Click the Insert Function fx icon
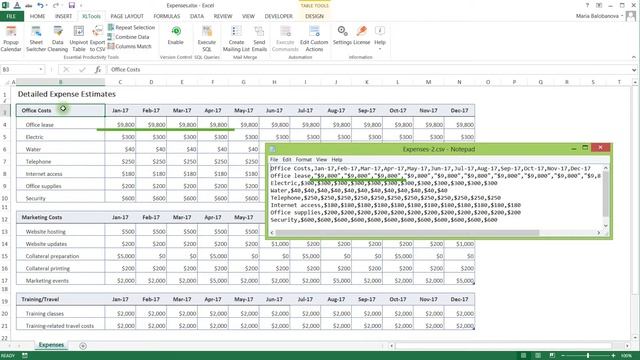 point(98,70)
